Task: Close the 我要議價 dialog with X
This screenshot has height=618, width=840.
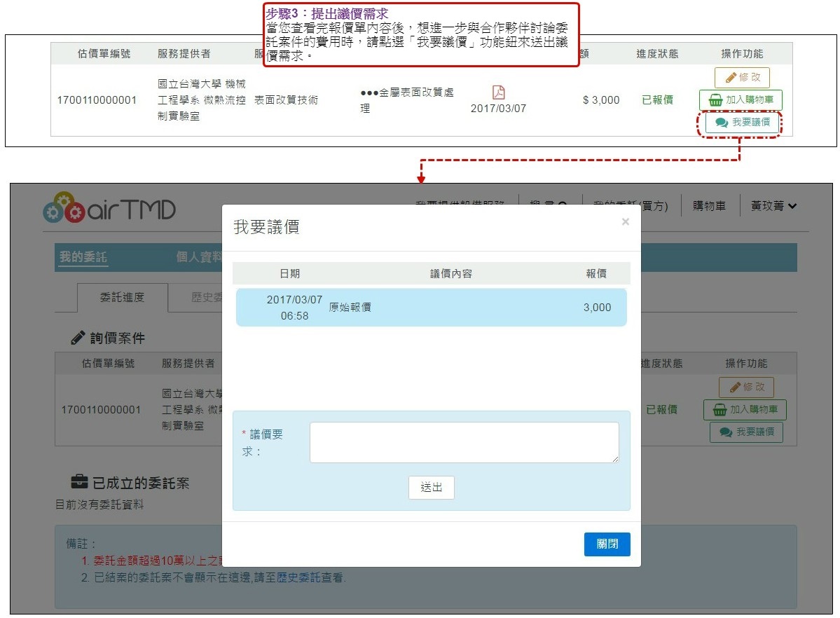Action: point(625,222)
